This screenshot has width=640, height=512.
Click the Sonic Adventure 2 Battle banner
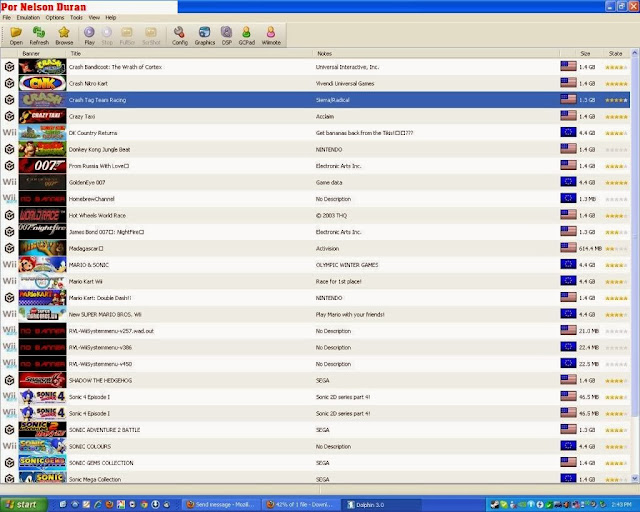pos(42,430)
